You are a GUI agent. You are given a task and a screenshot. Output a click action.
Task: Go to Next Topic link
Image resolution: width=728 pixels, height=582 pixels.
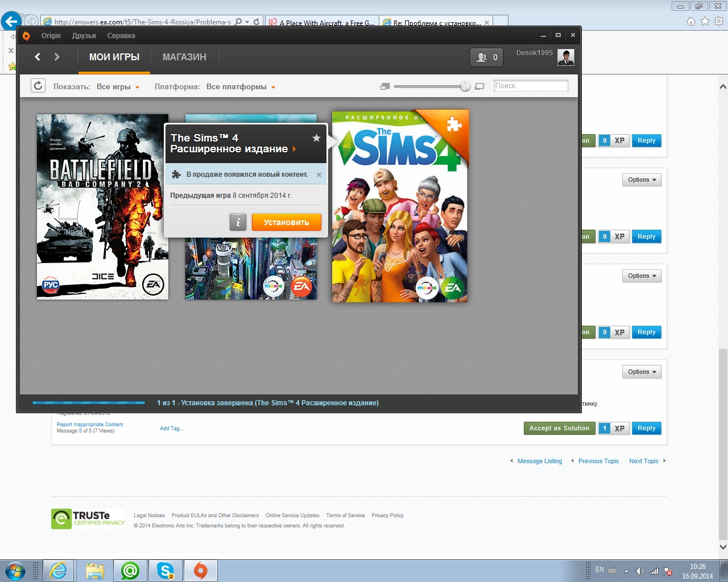[644, 461]
